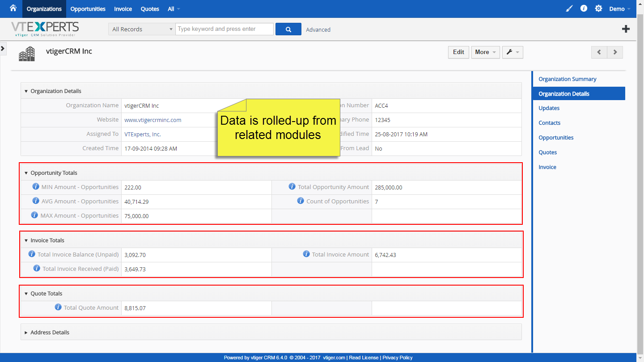Image resolution: width=644 pixels, height=362 pixels.
Task: Click info icon for Total Quote Amount
Action: coord(58,307)
